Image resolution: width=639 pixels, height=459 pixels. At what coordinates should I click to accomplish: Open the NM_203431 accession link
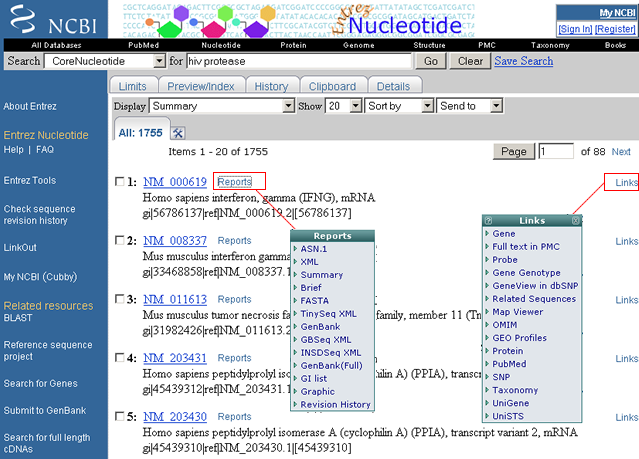(x=175, y=358)
